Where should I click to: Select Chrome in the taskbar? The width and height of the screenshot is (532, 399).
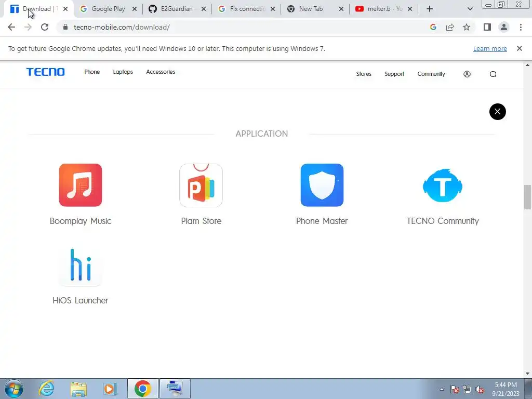pyautogui.click(x=142, y=389)
